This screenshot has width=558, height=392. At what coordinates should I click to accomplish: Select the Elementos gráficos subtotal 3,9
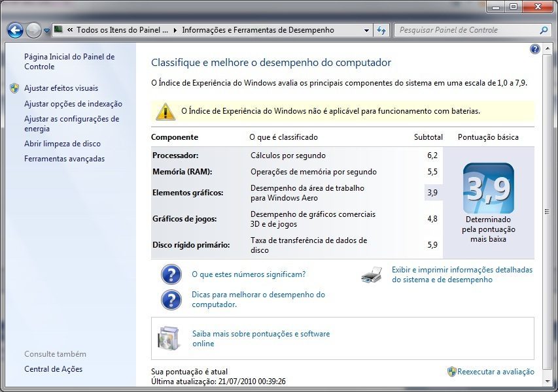[x=432, y=193]
